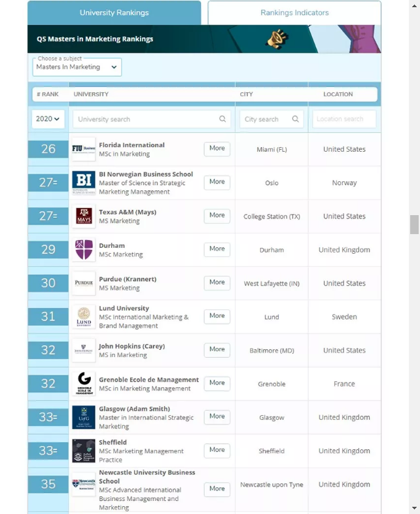Click the LOCATION column header
The image size is (420, 514).
pos(338,94)
